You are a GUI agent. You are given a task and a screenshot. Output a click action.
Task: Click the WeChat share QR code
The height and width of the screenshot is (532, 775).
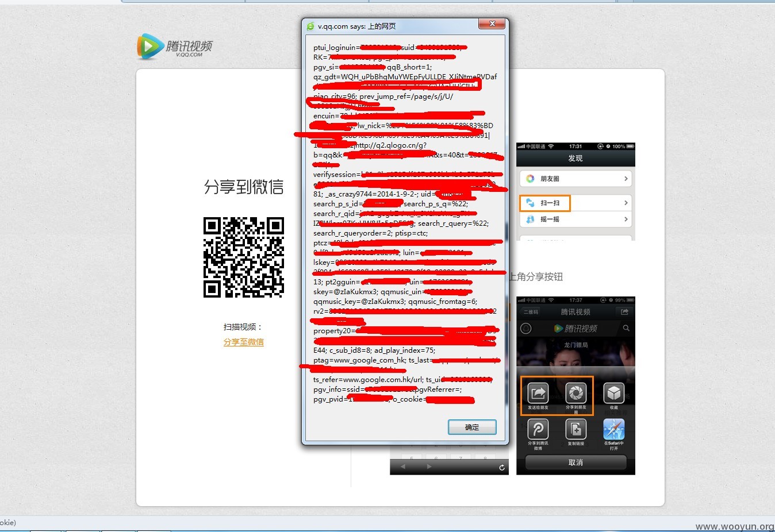click(244, 257)
